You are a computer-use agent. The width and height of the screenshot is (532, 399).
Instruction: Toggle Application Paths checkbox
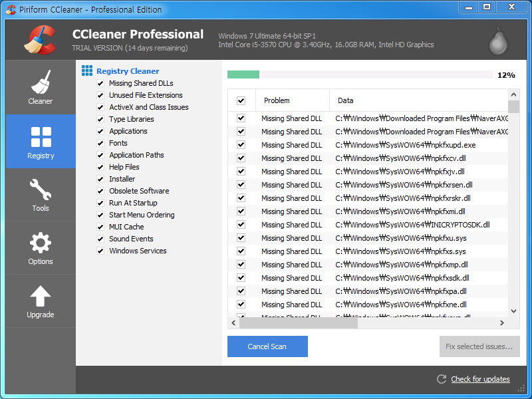click(x=100, y=155)
